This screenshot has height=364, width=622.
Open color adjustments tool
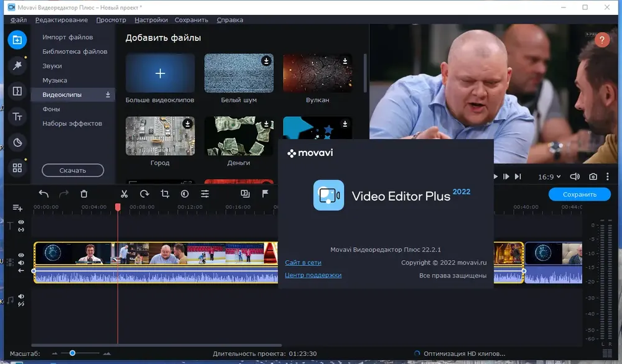(185, 194)
